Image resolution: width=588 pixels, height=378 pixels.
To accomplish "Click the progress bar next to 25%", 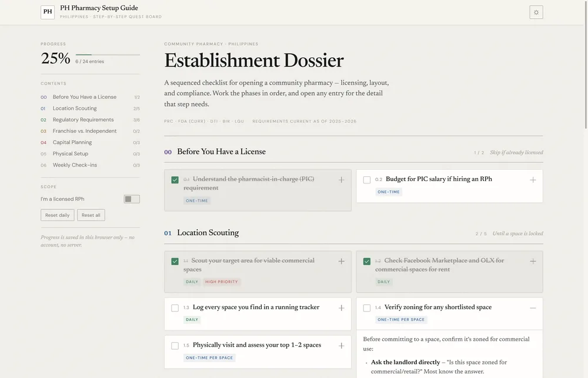I will (108, 55).
